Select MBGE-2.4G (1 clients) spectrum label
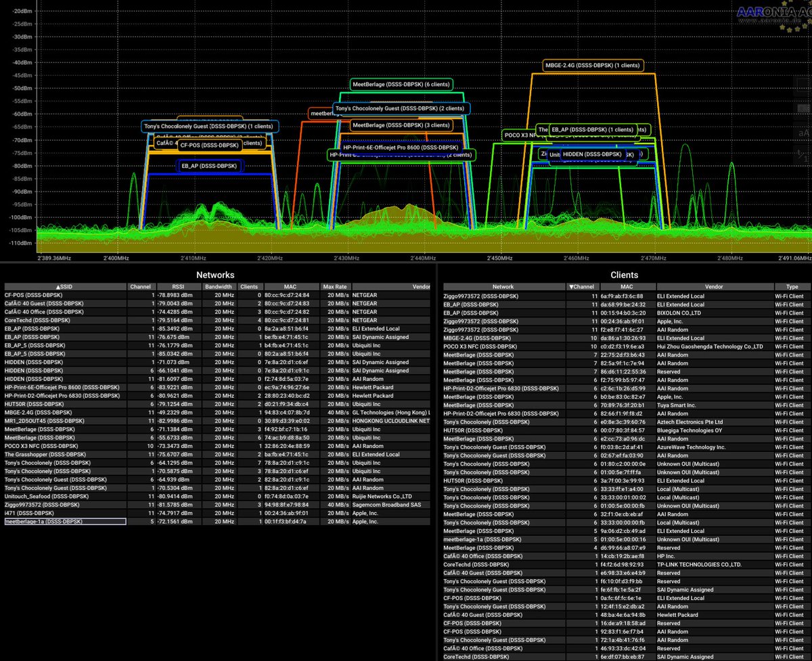812x661 pixels. (592, 66)
